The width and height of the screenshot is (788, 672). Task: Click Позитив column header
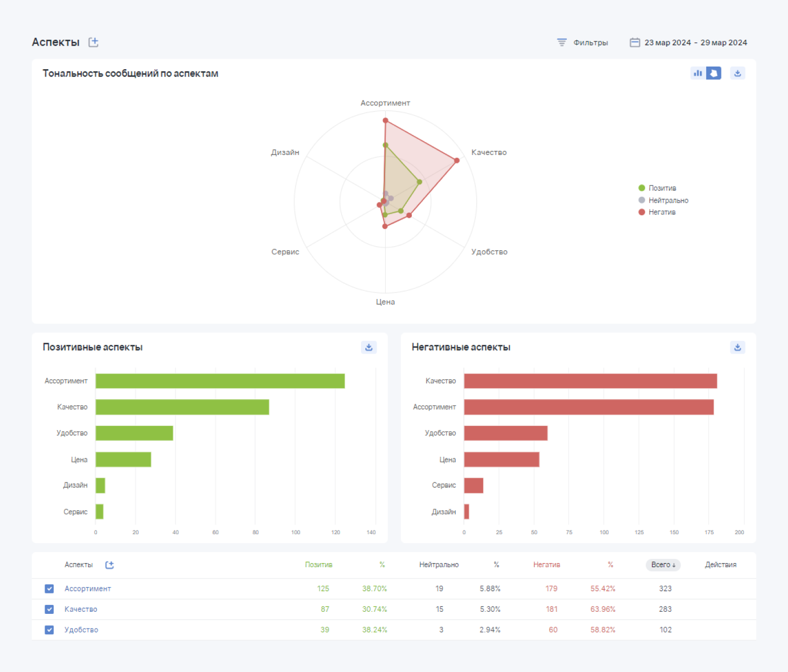coord(319,565)
